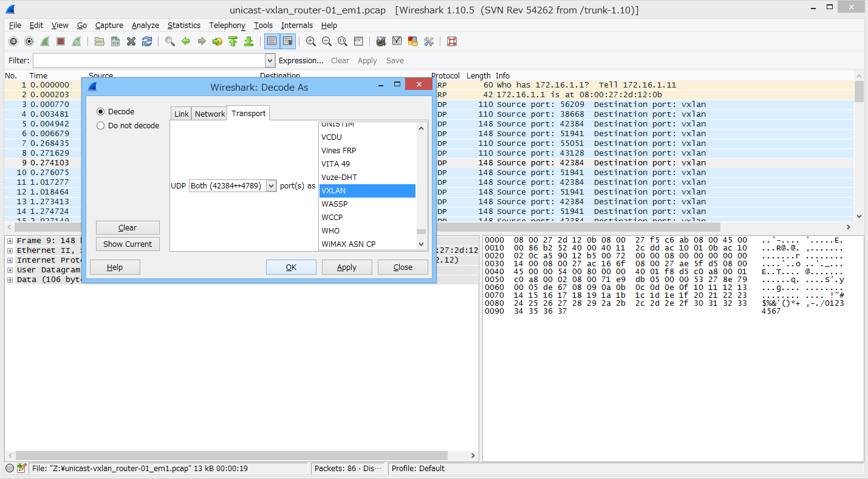Click Profile: Default in status bar
This screenshot has height=479, width=868.
pos(418,469)
